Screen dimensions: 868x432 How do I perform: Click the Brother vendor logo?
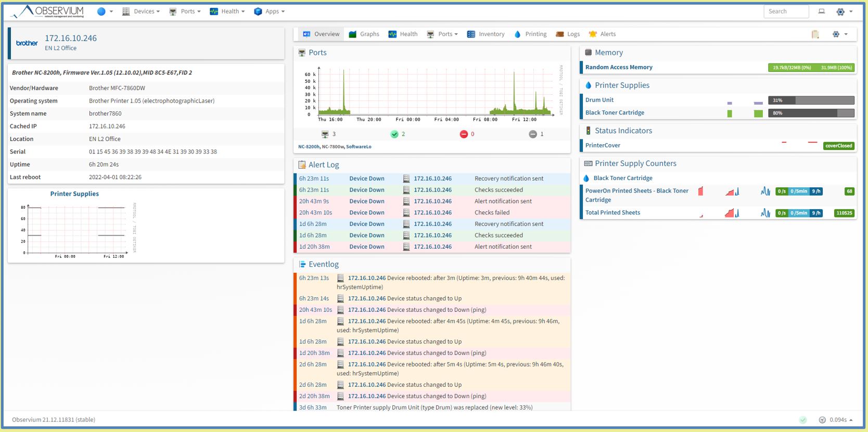(x=27, y=43)
